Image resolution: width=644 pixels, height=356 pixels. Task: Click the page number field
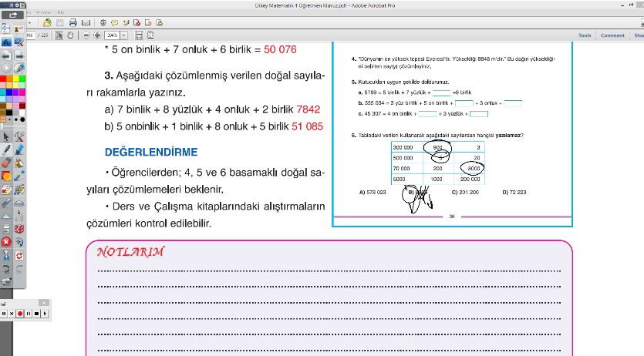coord(29,35)
